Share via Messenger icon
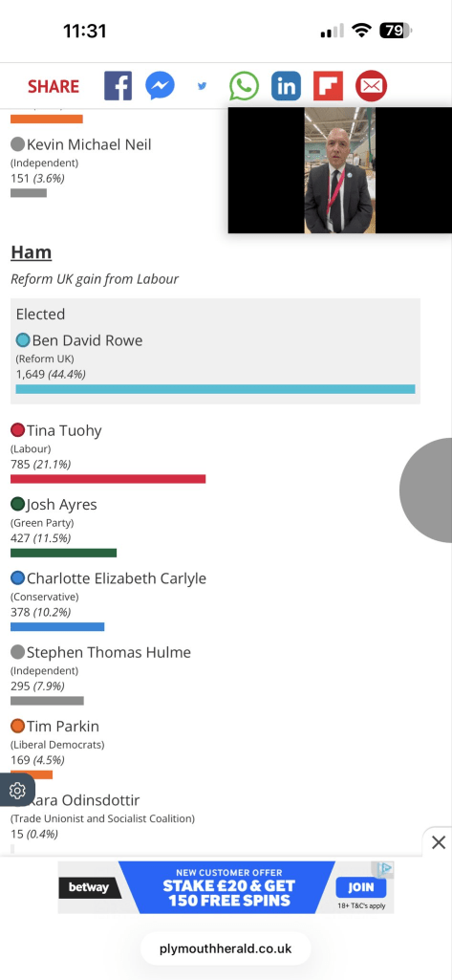This screenshot has width=452, height=980. point(160,86)
